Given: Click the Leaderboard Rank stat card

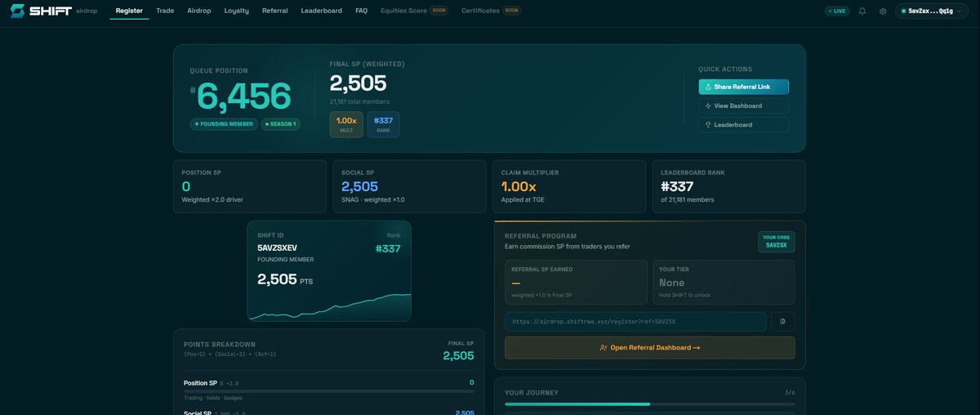Looking at the screenshot, I should (728, 186).
